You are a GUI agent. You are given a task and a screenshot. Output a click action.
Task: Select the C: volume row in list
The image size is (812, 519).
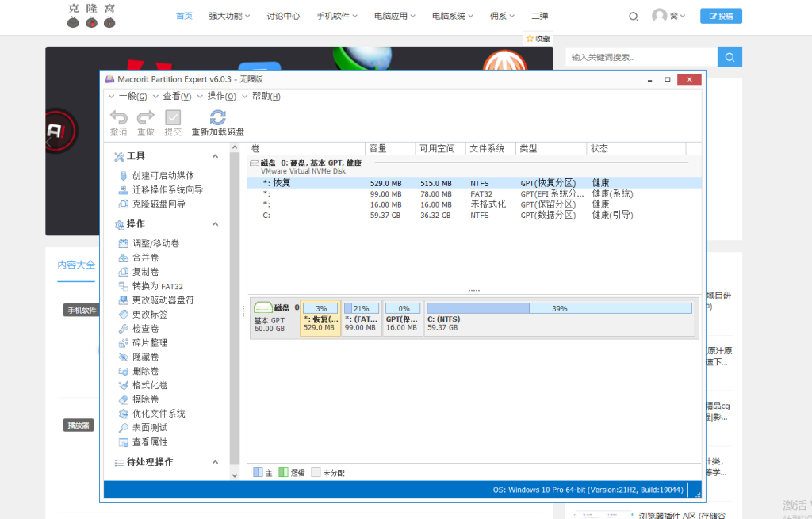coord(474,216)
